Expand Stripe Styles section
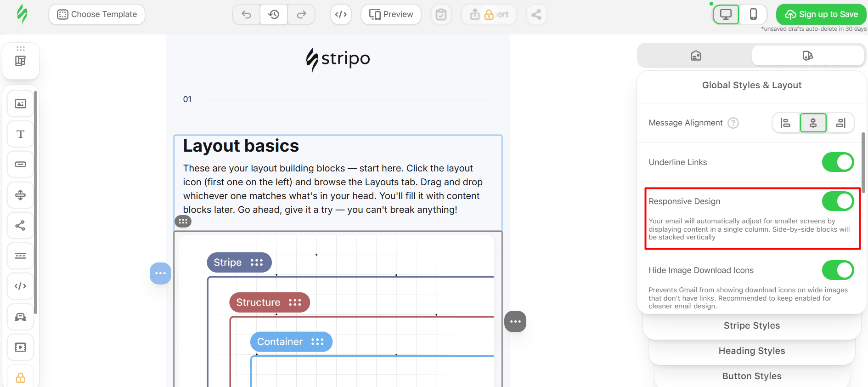Viewport: 868px width, 387px height. [752, 325]
